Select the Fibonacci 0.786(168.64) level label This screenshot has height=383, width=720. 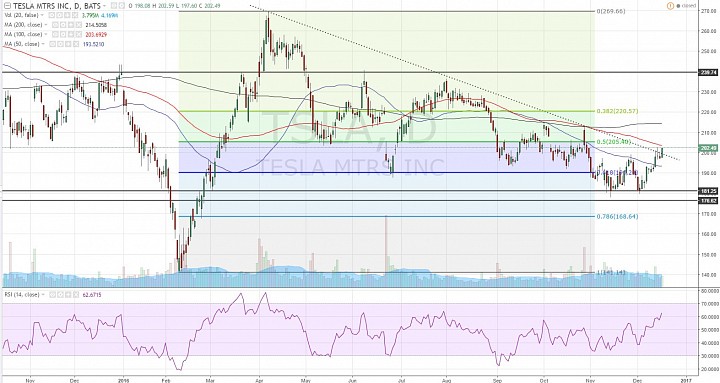point(618,216)
